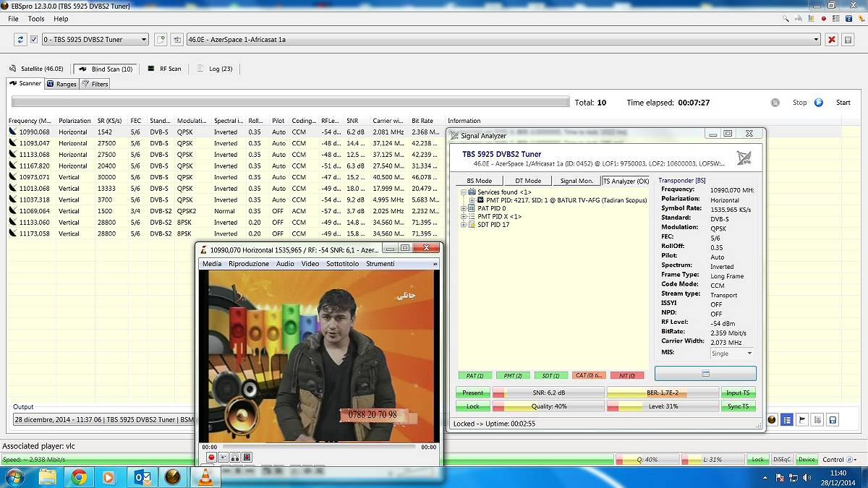Open the Log (23) tab
This screenshot has width=868, height=488.
(x=215, y=69)
